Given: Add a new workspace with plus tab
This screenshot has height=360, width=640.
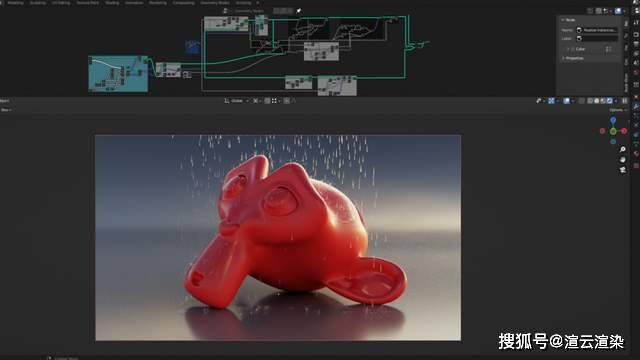Looking at the screenshot, I should click(x=258, y=2).
